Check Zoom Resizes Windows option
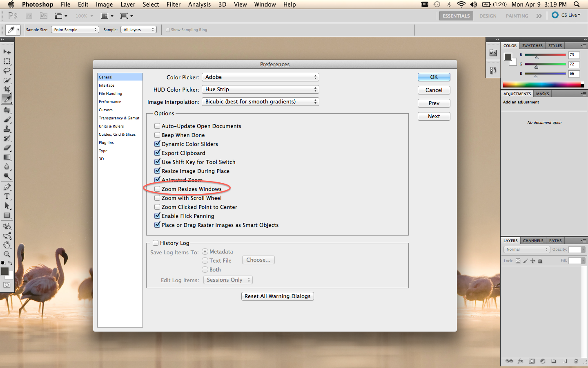588x368 pixels. [x=157, y=189]
